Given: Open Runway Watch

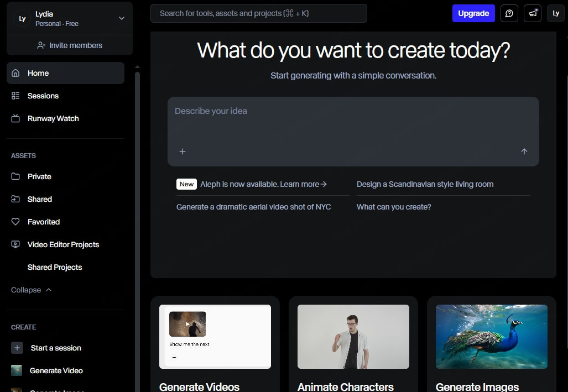Looking at the screenshot, I should [x=66, y=118].
